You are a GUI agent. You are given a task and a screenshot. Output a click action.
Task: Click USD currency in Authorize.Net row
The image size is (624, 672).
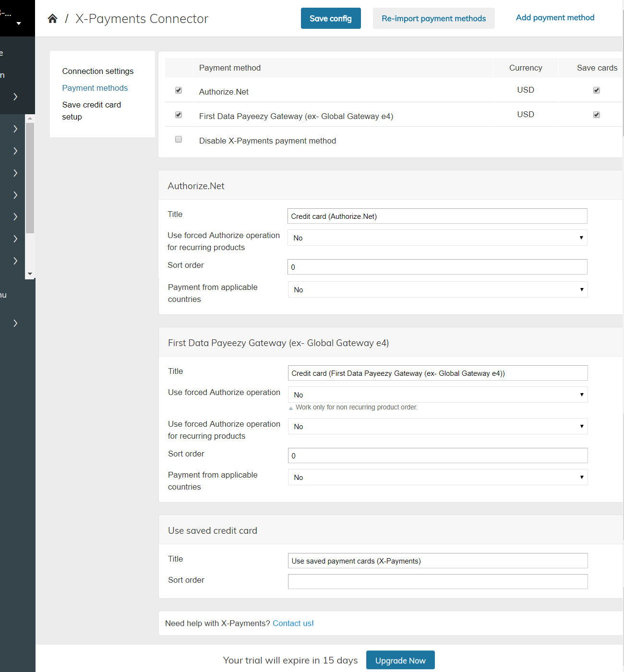(x=526, y=90)
